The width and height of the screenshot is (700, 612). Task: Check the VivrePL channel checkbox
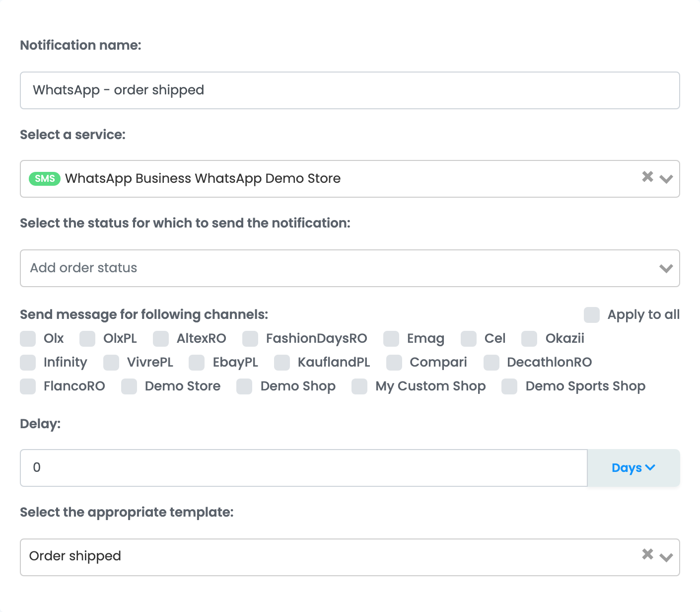(111, 363)
